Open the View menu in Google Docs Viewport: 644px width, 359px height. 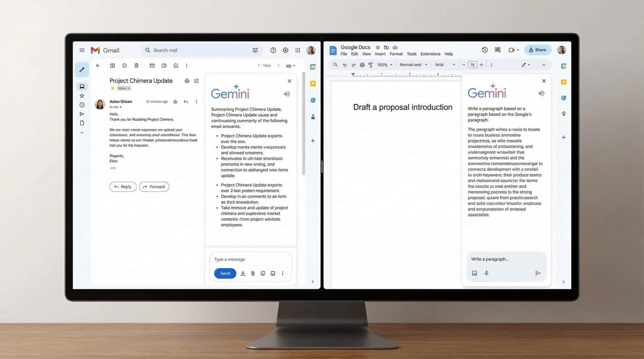tap(367, 54)
